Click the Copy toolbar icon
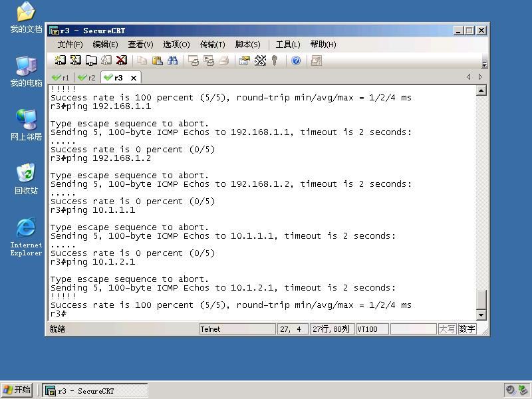 coord(142,61)
